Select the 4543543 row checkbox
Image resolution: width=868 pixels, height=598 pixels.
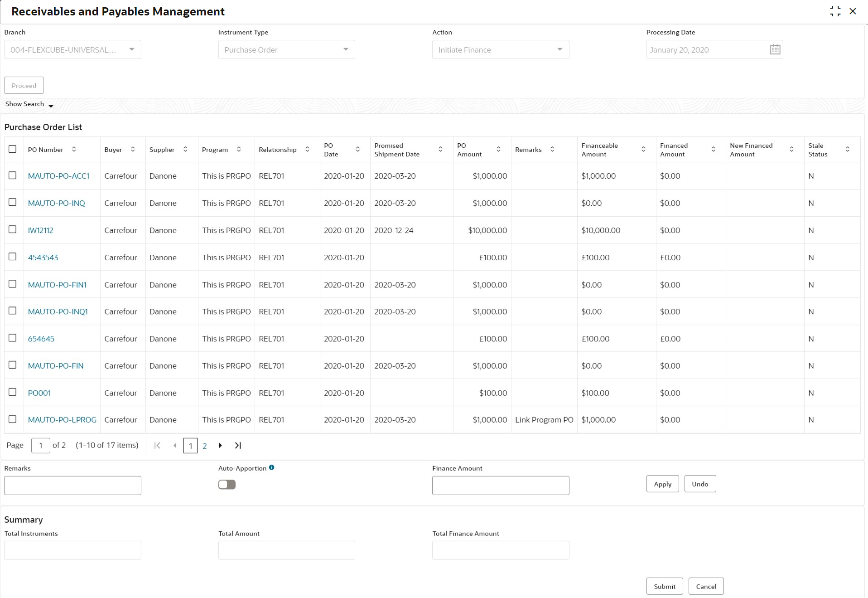point(13,257)
